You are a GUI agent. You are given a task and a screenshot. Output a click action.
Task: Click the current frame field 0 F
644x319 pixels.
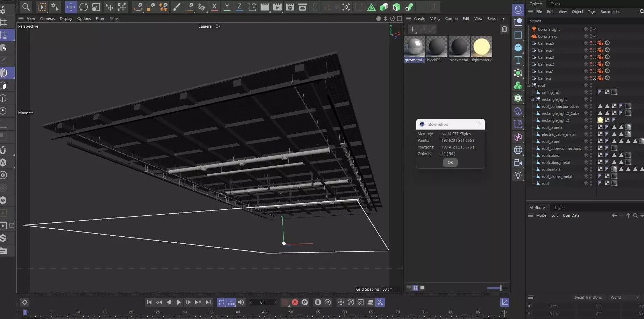click(x=263, y=302)
